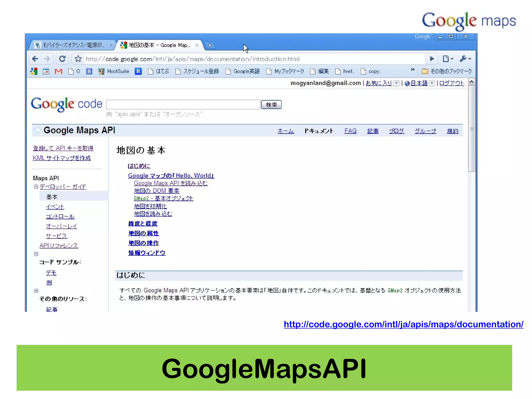Open the Google英語 bookmark

pos(243,71)
